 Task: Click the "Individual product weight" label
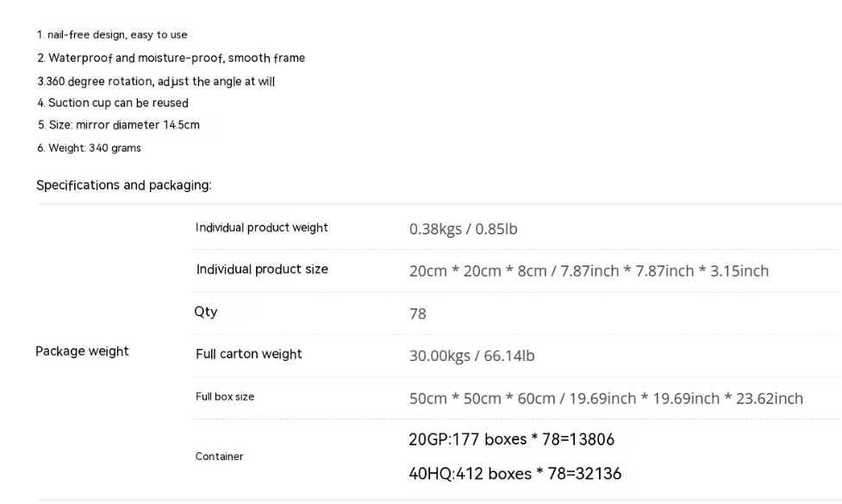coord(261,228)
